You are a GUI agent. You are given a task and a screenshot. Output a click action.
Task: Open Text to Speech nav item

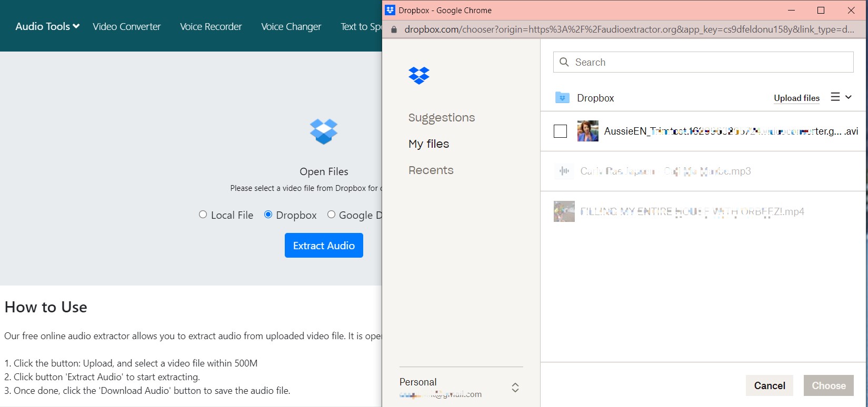click(361, 26)
